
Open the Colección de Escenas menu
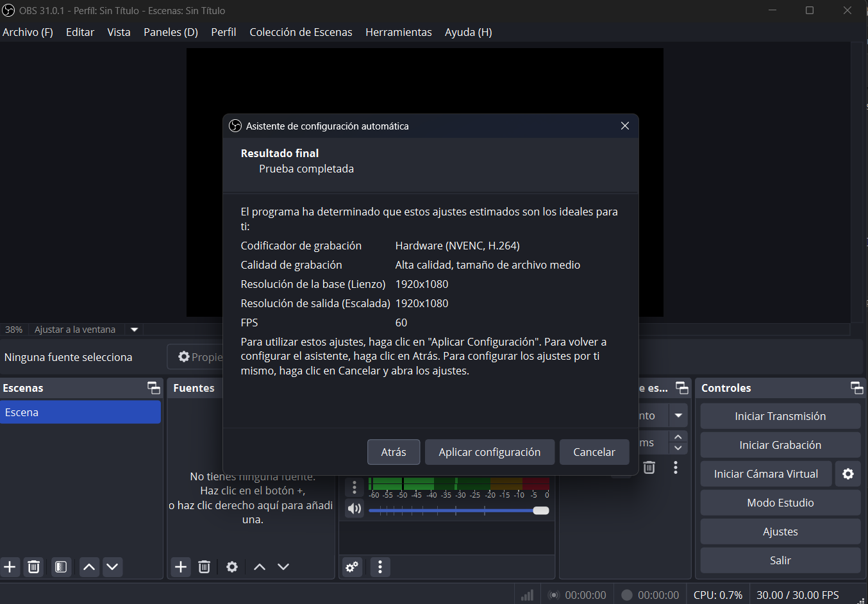[x=301, y=32]
